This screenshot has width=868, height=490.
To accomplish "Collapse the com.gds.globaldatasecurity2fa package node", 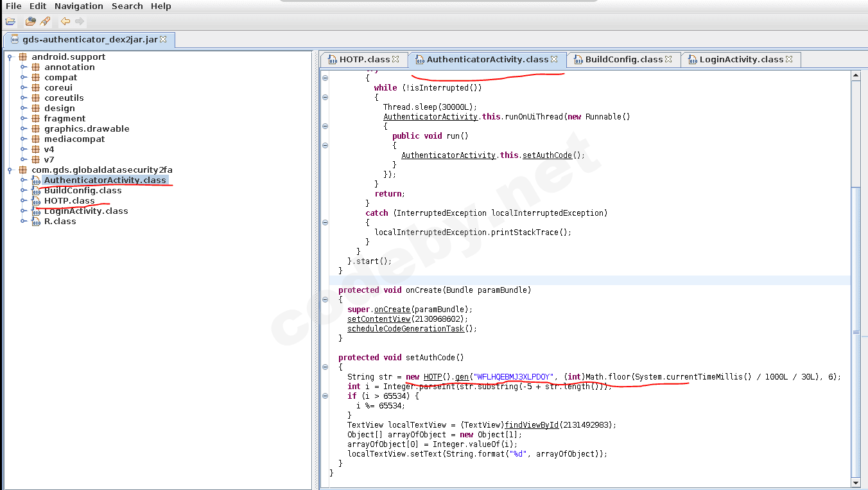I will (x=10, y=170).
